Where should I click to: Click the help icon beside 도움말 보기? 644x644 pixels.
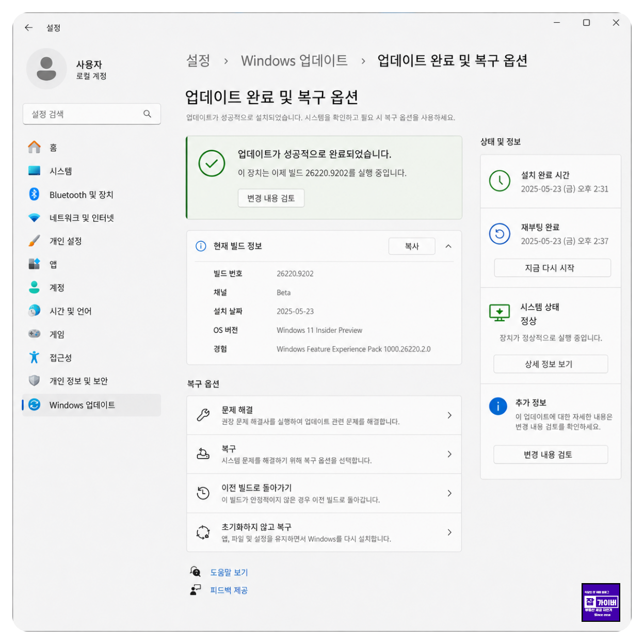pyautogui.click(x=195, y=572)
